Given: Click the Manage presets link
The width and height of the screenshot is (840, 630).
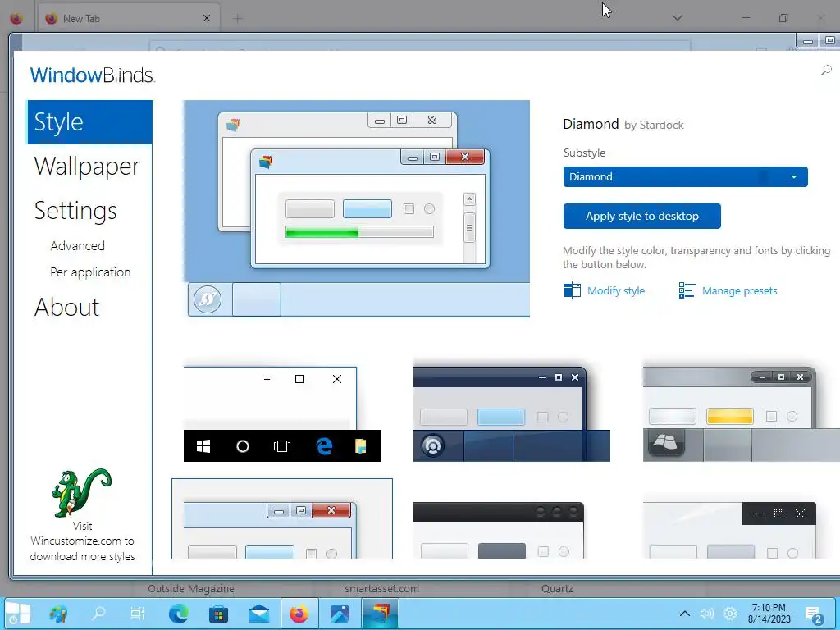Looking at the screenshot, I should tap(739, 291).
